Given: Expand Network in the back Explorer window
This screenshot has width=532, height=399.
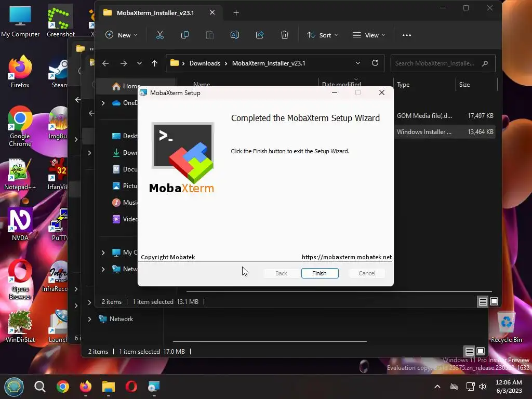Looking at the screenshot, I should pyautogui.click(x=89, y=320).
